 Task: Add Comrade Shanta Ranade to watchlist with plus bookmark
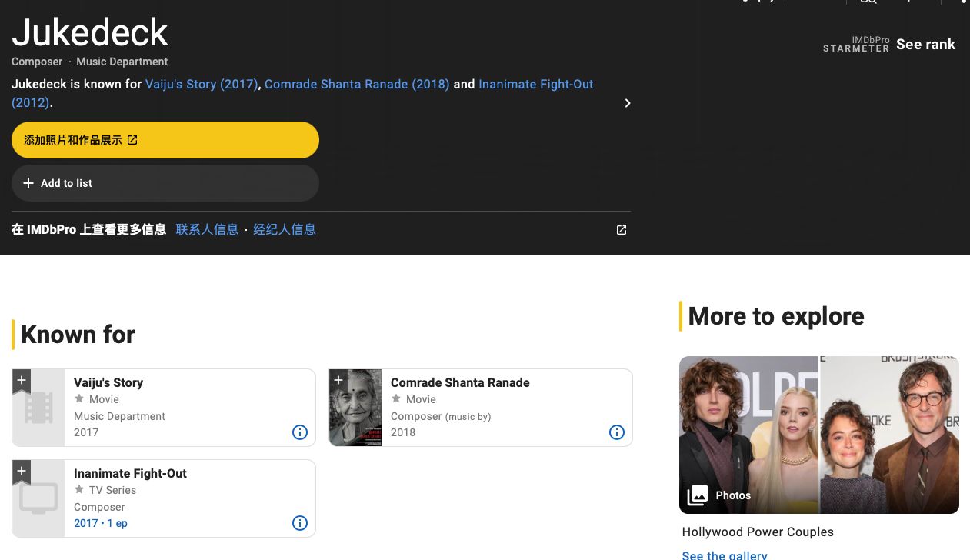(338, 381)
